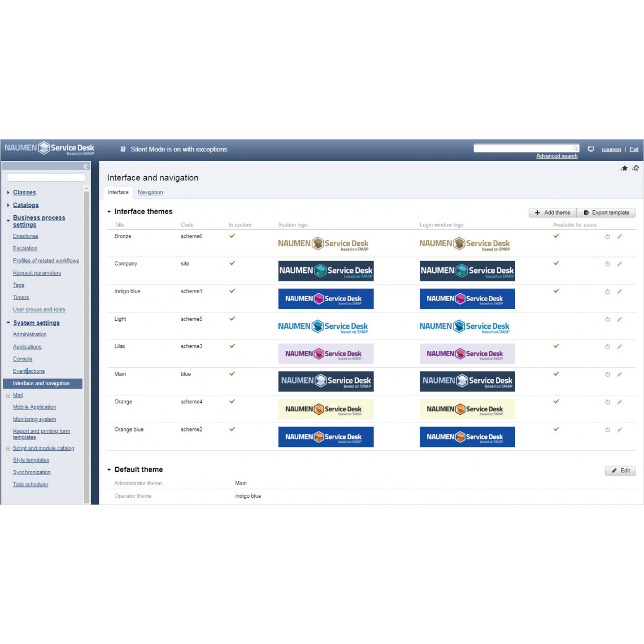Toggle the Main theme power switch
This screenshot has width=644, height=644.
(607, 374)
